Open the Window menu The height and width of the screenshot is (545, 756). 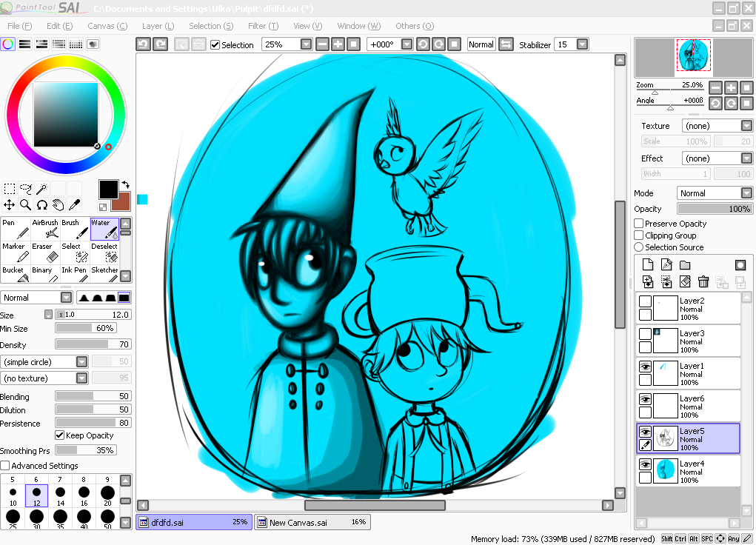coord(358,26)
